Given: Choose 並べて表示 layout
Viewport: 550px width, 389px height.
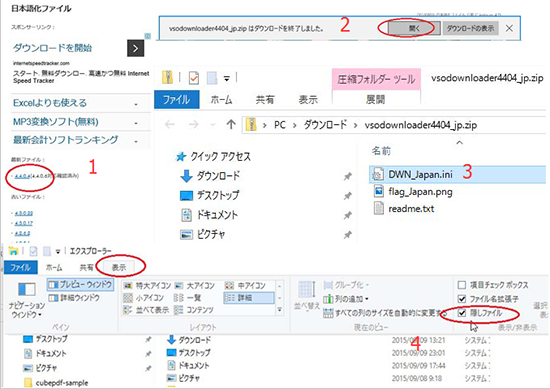Looking at the screenshot, I should [146, 310].
